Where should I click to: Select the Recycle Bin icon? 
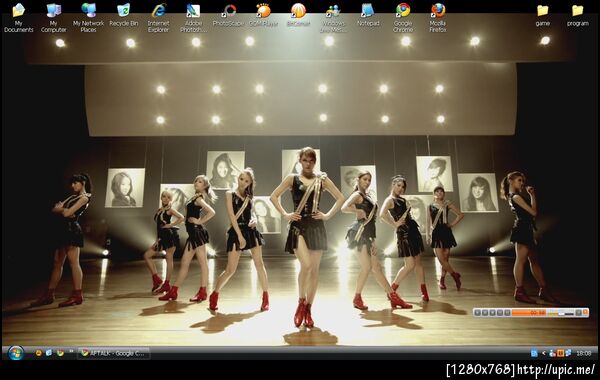tap(123, 15)
